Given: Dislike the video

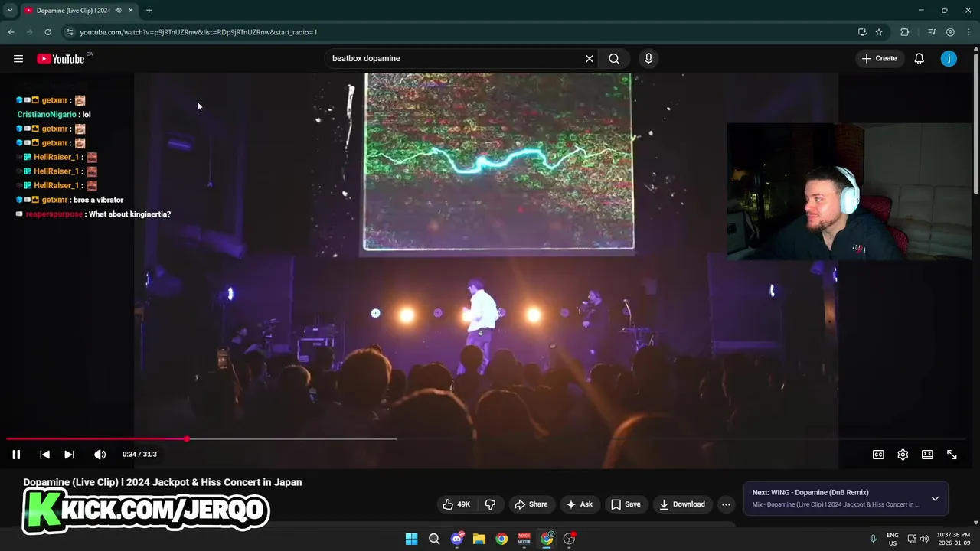Looking at the screenshot, I should [490, 504].
